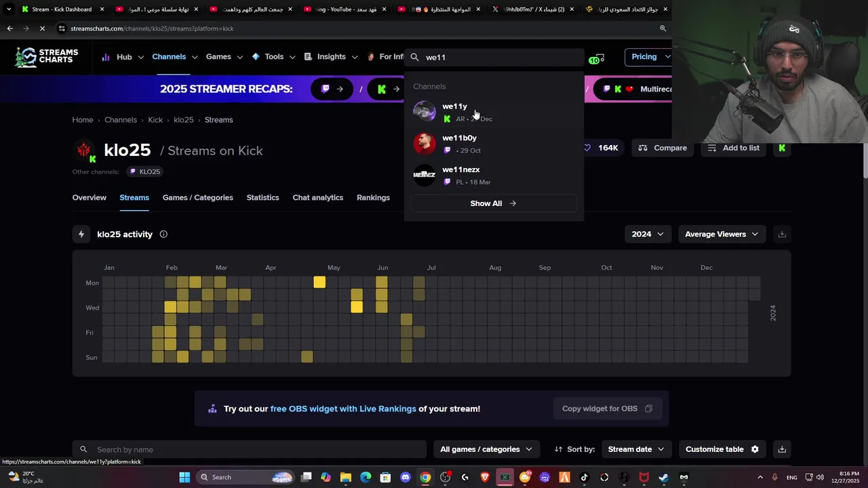Click the Kick platform icon beside Add to list
The height and width of the screenshot is (488, 868).
(782, 148)
